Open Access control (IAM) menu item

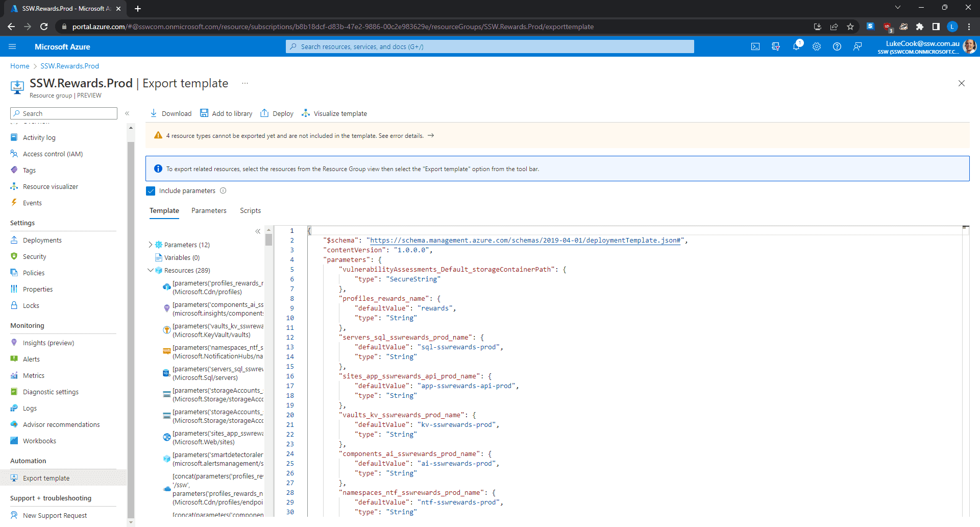tap(53, 154)
